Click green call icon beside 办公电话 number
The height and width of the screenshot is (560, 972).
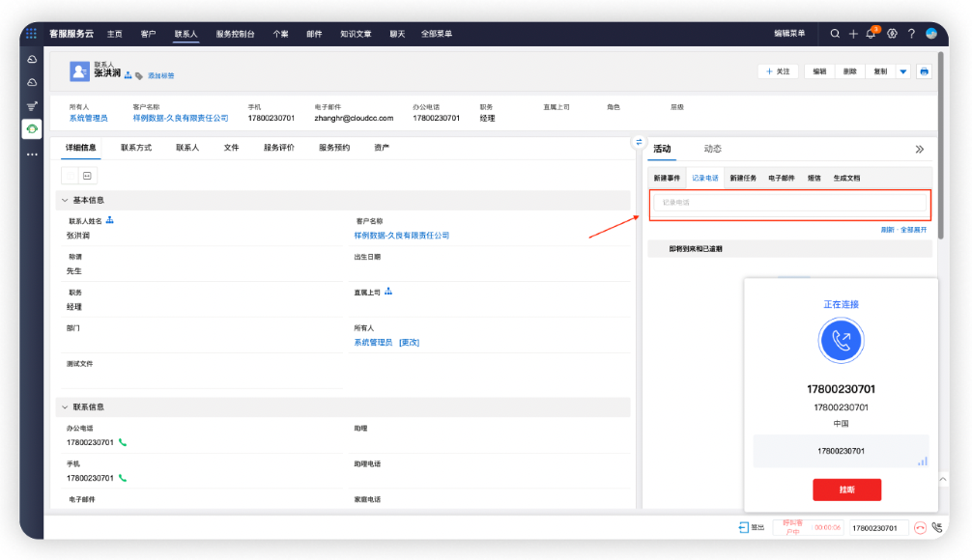point(123,442)
